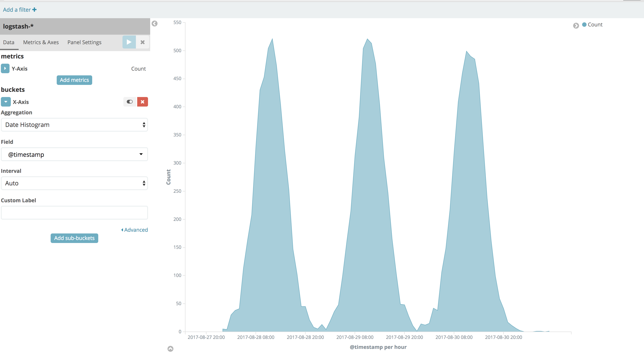The width and height of the screenshot is (644, 353).
Task: Click the Add metrics button
Action: [74, 80]
